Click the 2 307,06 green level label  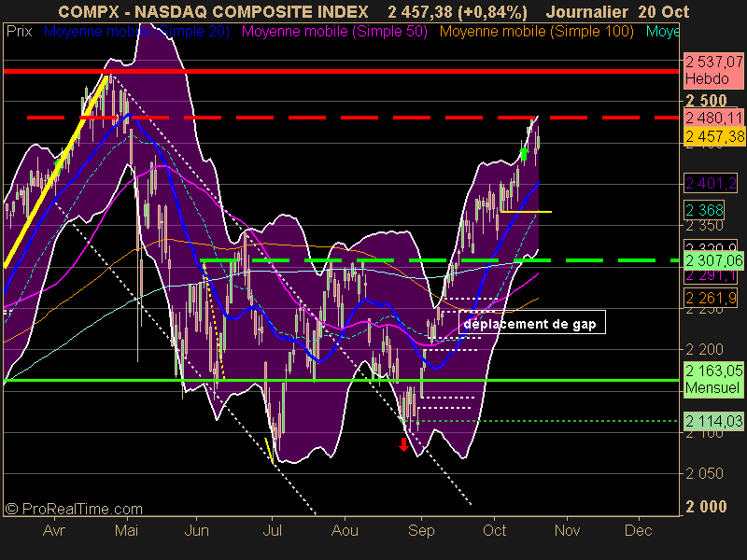point(713,260)
